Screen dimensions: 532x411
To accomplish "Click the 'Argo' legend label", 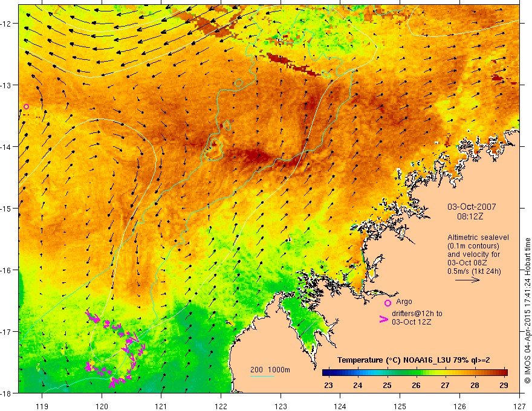I will point(404,302).
